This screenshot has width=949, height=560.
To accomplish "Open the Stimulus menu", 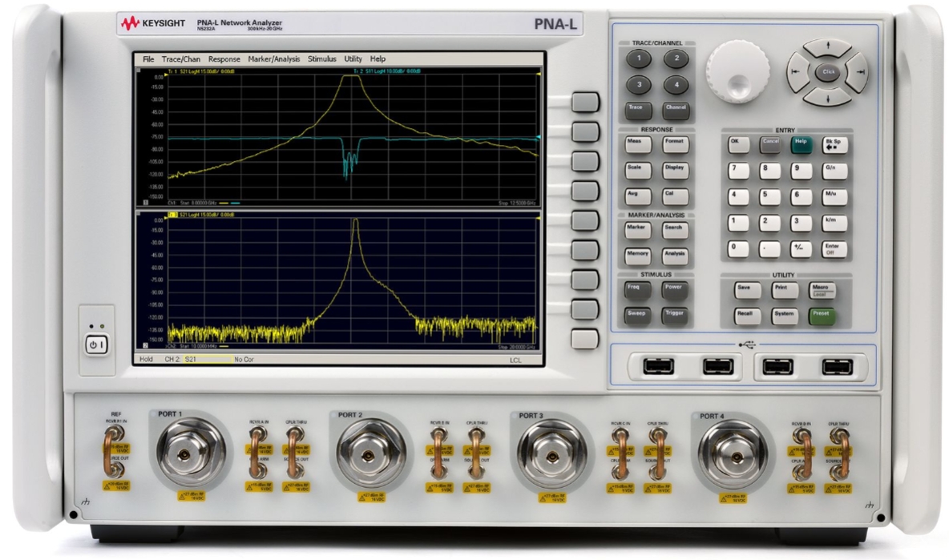I will tap(321, 58).
